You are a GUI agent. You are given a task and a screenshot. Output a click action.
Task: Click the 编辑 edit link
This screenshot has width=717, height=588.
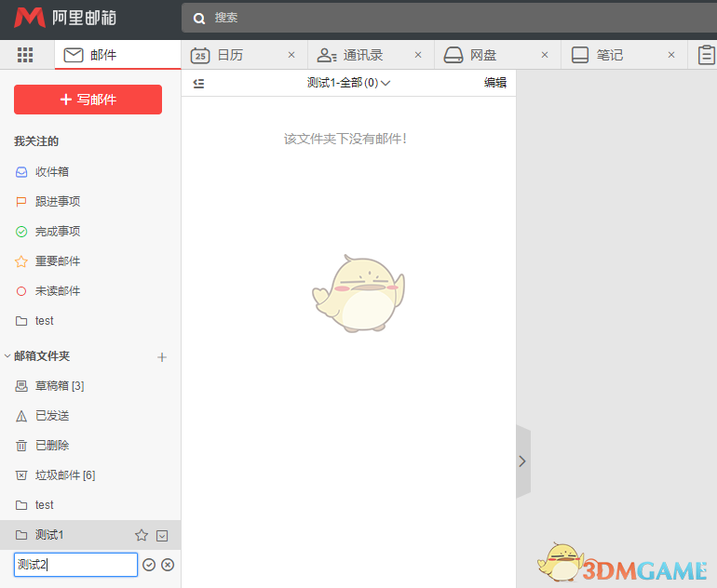coord(495,83)
